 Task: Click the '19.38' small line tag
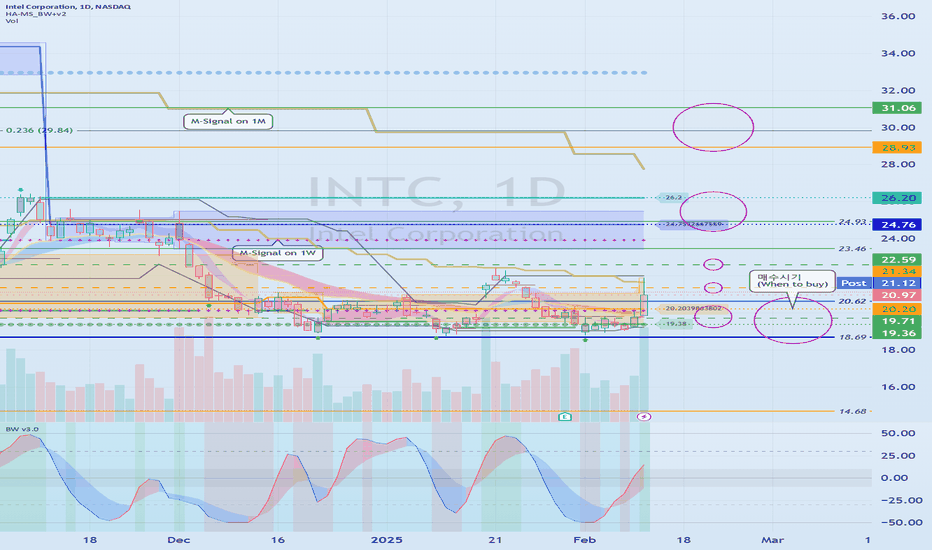(676, 324)
